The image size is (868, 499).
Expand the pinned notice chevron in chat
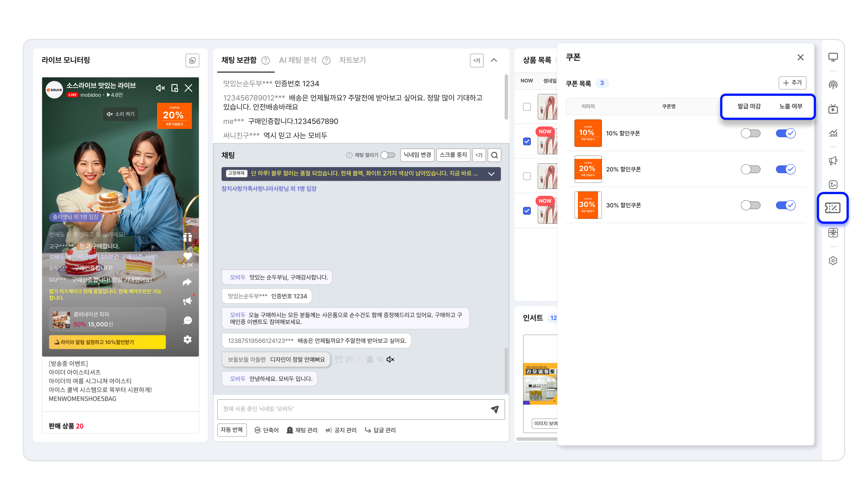click(x=491, y=174)
